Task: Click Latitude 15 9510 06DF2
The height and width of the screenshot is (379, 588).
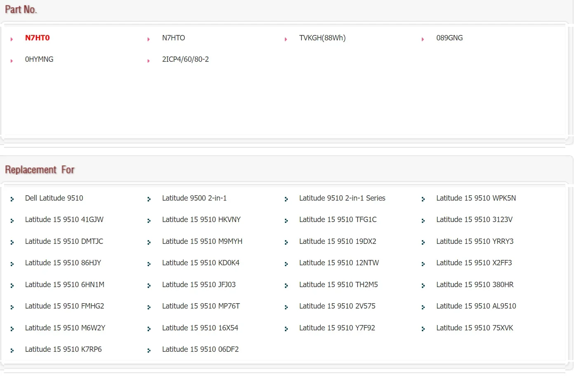Action: pyautogui.click(x=200, y=349)
